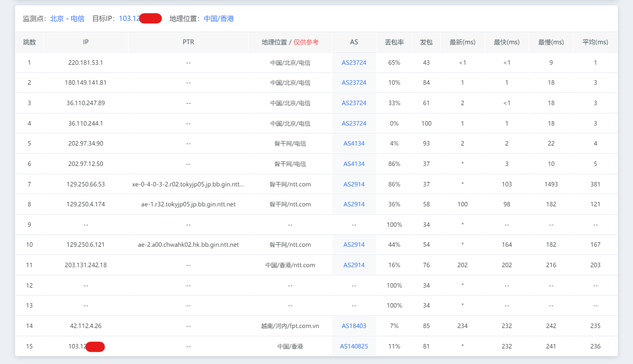Image resolution: width=633 pixels, height=364 pixels.
Task: Select IP cell 129.250.6.121
Action: [x=86, y=245]
